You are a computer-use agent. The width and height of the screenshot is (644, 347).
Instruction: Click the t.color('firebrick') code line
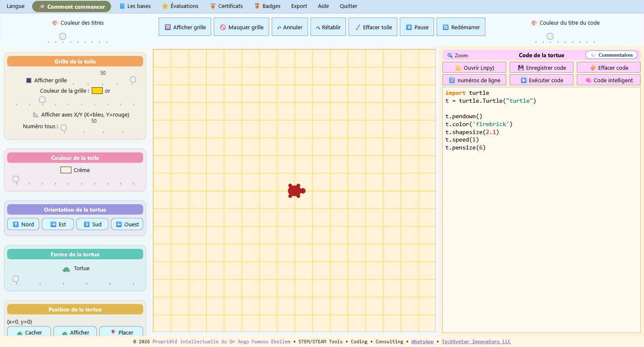[x=479, y=124]
